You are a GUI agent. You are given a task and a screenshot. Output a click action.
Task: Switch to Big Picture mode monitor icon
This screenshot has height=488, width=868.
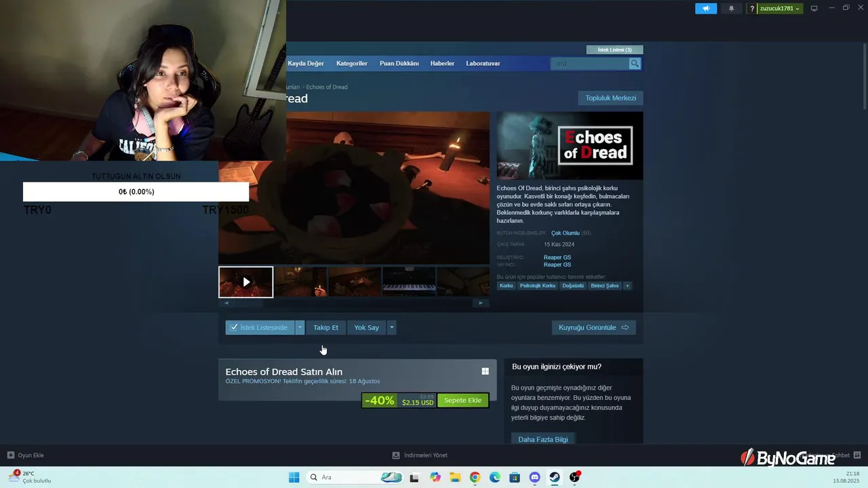coord(814,9)
